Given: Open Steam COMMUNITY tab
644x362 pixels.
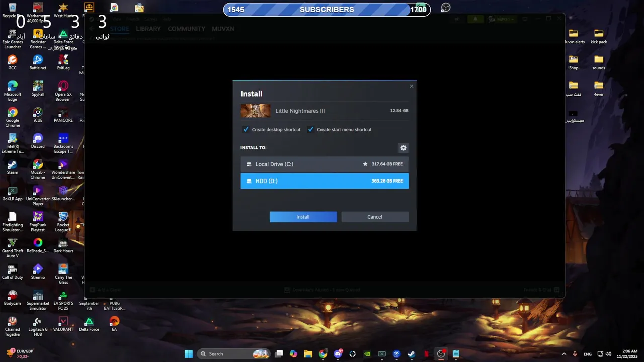Looking at the screenshot, I should [x=186, y=29].
